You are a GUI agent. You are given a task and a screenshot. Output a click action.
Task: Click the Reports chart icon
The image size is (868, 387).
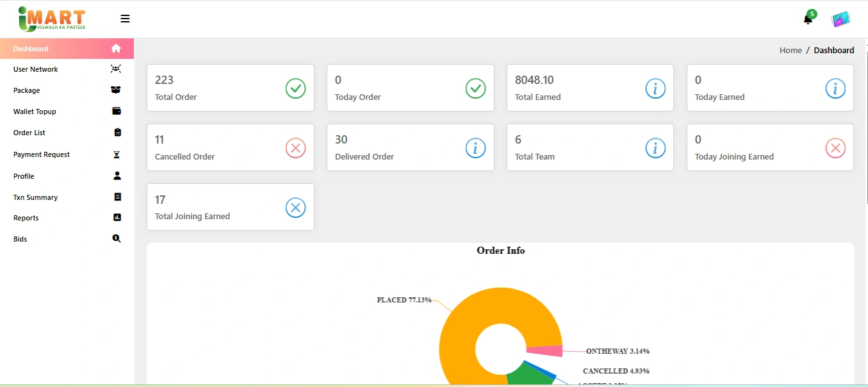point(117,218)
